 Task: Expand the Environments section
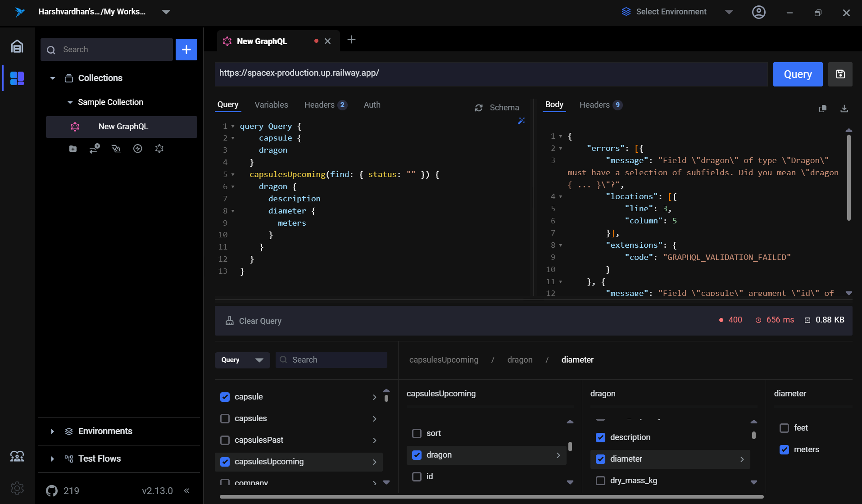[x=53, y=431]
